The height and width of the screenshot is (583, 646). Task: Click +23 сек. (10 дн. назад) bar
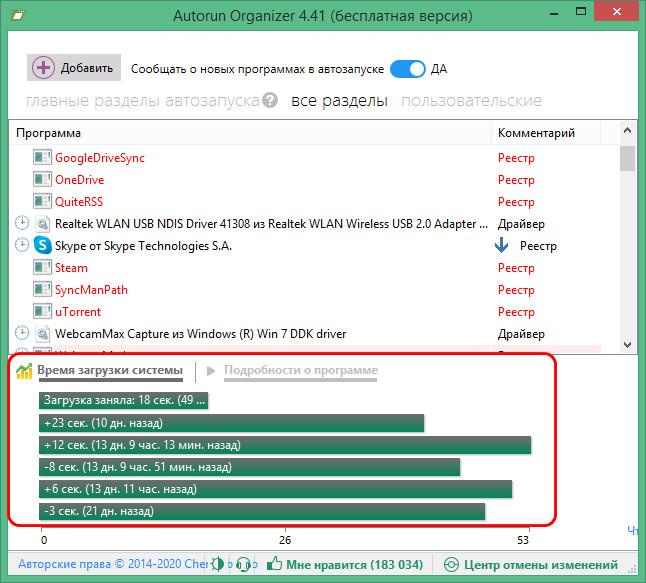point(232,423)
